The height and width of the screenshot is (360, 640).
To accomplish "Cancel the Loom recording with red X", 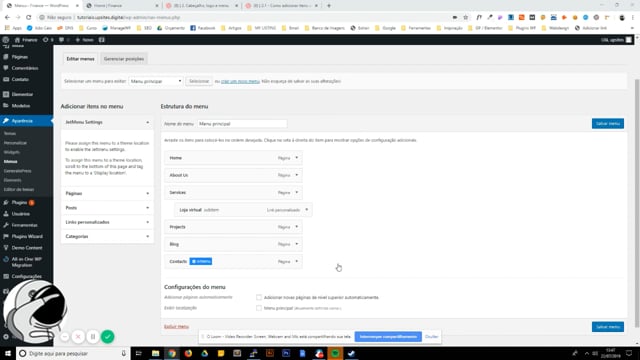I will pos(78,336).
